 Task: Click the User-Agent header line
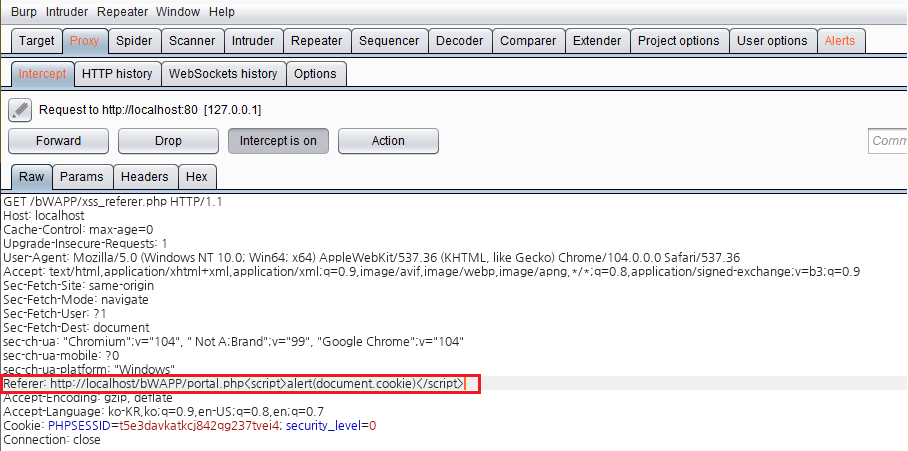coord(372,258)
